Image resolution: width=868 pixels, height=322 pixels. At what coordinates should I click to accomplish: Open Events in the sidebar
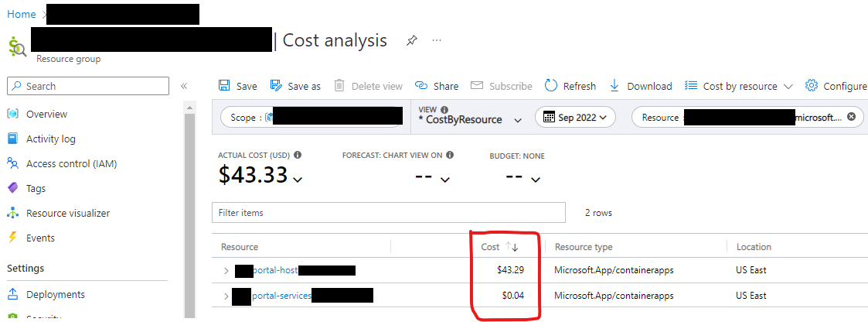tap(40, 238)
